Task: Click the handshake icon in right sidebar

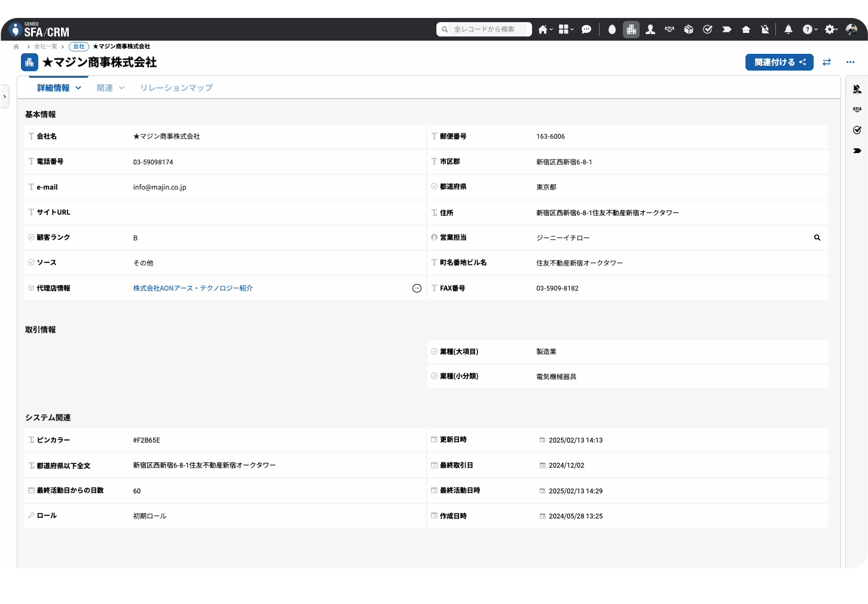Action: [857, 109]
